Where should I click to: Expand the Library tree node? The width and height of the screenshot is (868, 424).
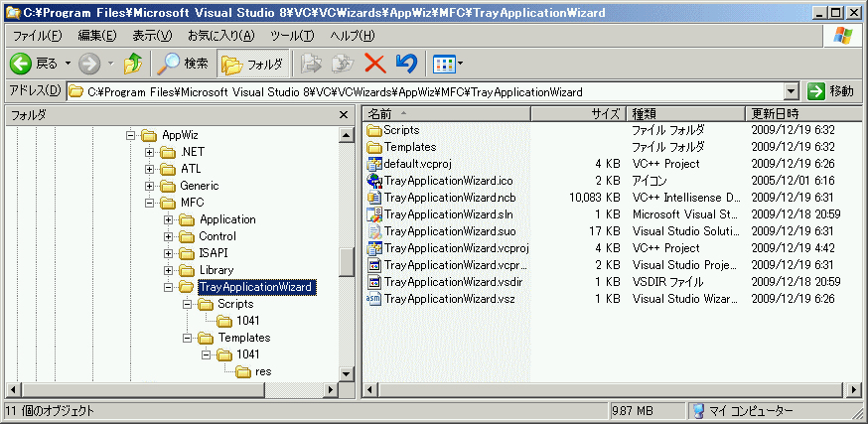168,270
